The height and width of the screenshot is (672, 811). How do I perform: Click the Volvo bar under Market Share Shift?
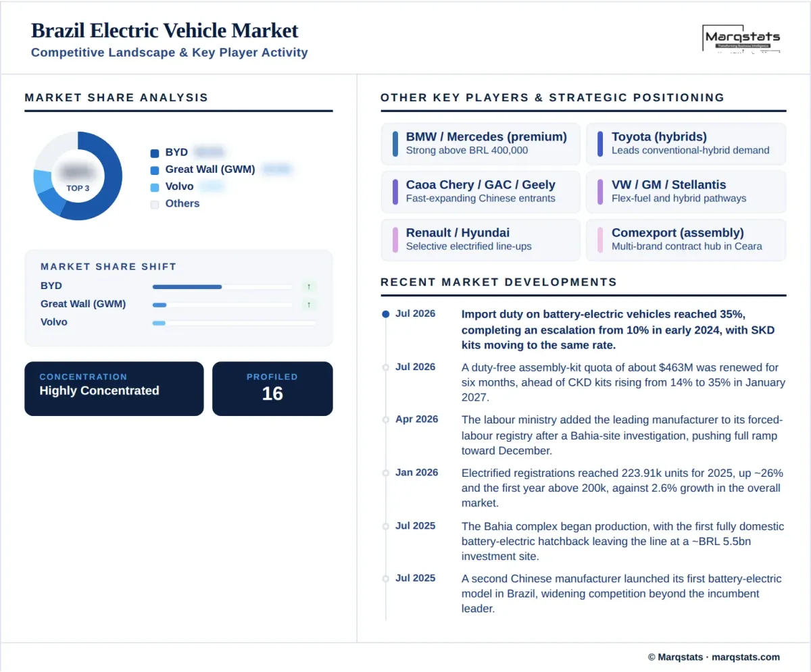click(x=235, y=323)
